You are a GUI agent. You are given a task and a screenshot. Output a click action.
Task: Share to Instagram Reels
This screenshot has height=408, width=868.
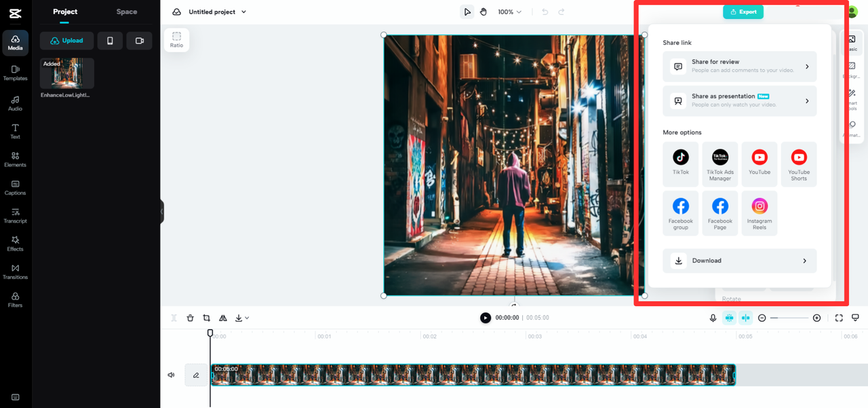point(759,213)
